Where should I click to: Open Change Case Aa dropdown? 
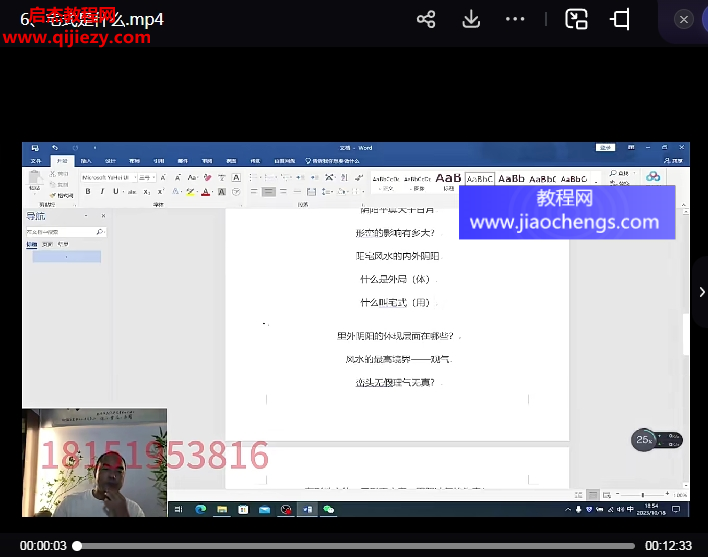pyautogui.click(x=193, y=177)
